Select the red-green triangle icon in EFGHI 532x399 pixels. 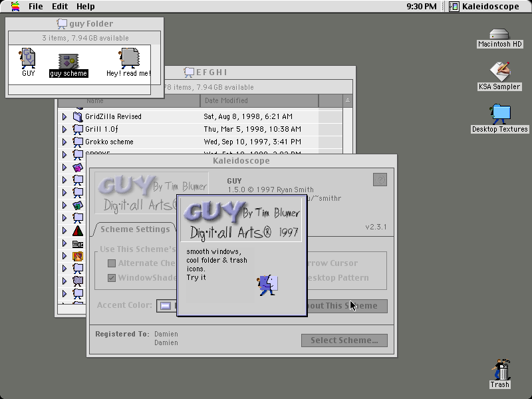pos(78,231)
